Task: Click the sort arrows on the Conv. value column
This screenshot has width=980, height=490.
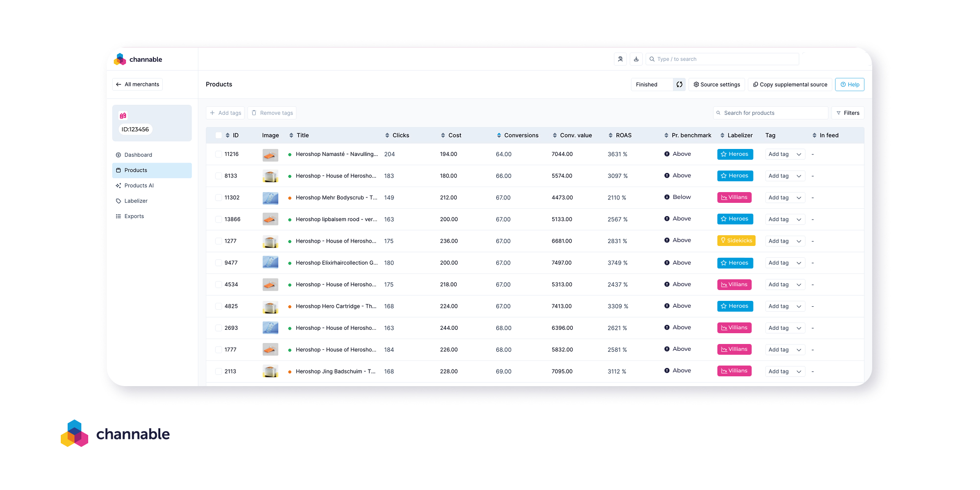Action: [x=555, y=135]
